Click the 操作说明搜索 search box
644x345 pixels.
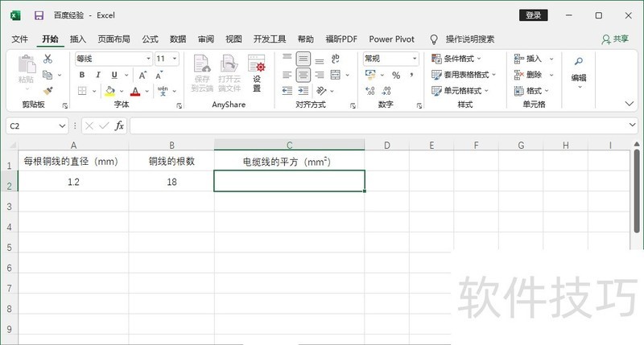click(470, 39)
